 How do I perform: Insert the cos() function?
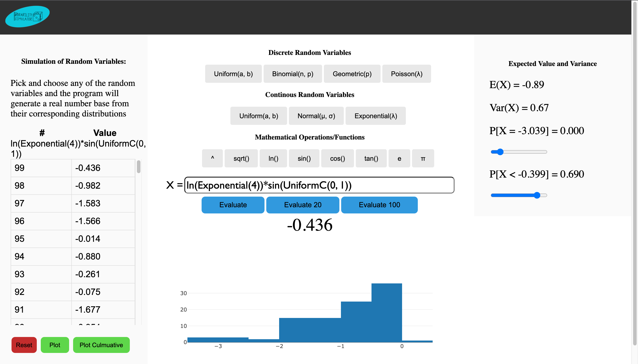point(337,158)
